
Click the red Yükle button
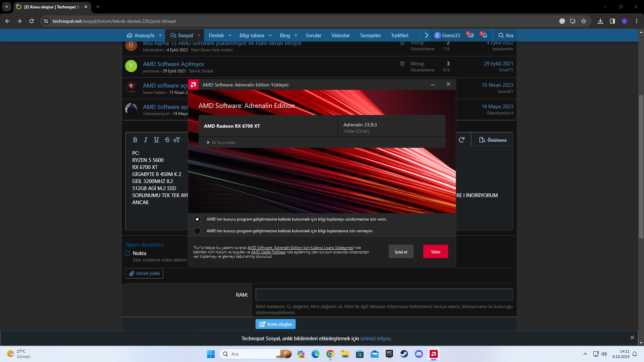[x=435, y=252]
